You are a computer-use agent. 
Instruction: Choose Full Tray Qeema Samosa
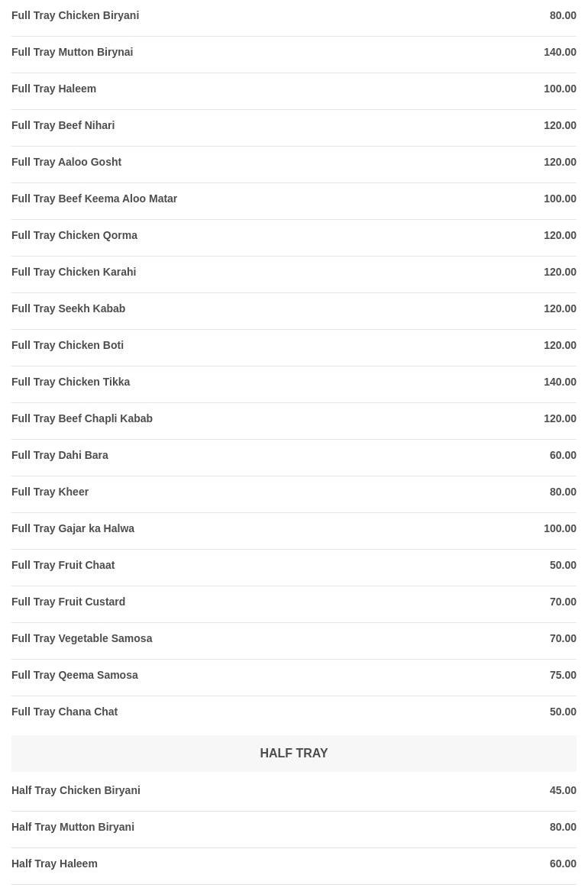click(x=74, y=675)
